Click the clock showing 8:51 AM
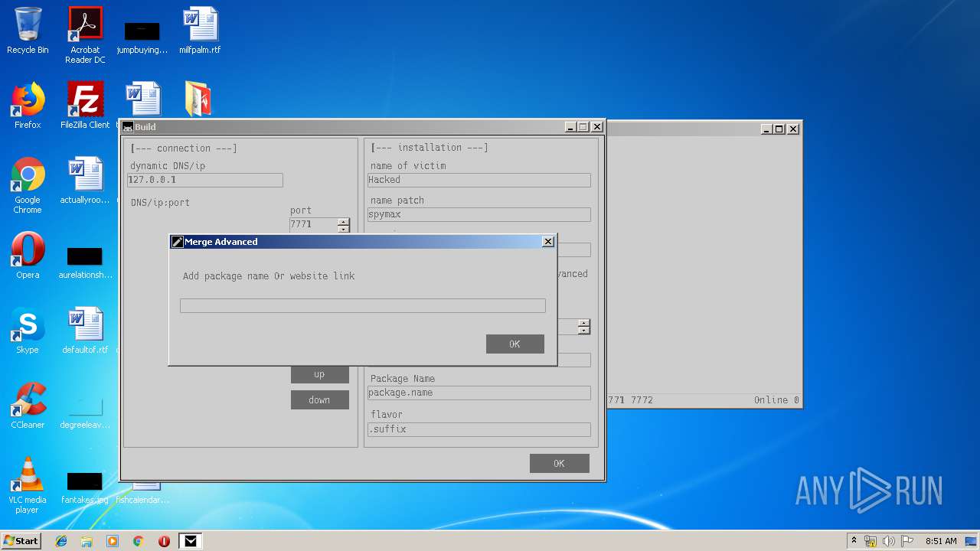This screenshot has height=551, width=980. pos(941,541)
